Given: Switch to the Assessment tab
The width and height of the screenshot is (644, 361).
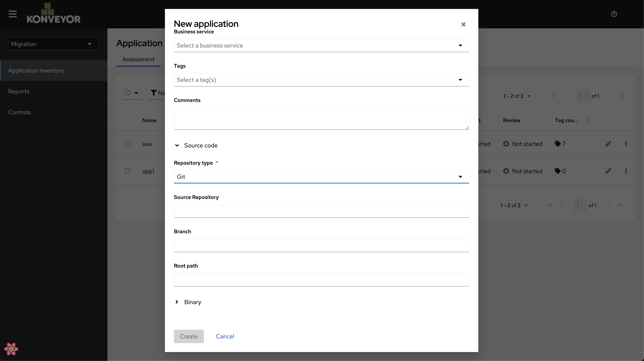Looking at the screenshot, I should click(x=138, y=59).
